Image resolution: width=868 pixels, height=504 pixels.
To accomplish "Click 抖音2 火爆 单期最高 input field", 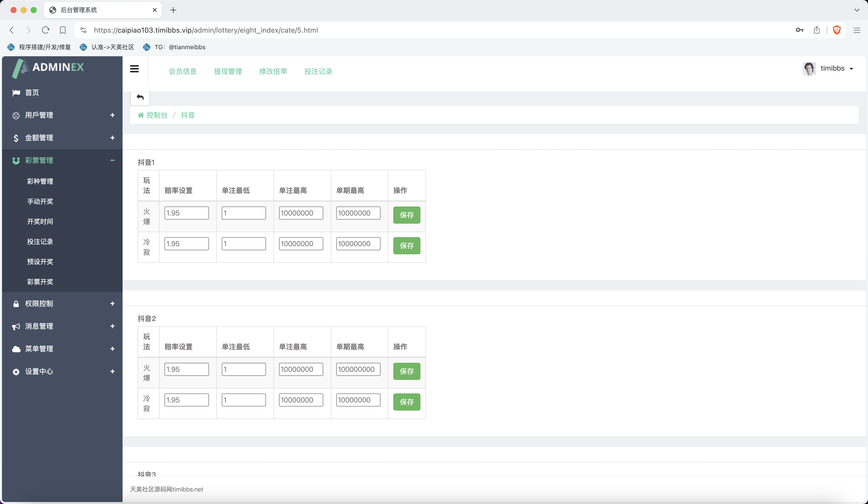I will (358, 369).
